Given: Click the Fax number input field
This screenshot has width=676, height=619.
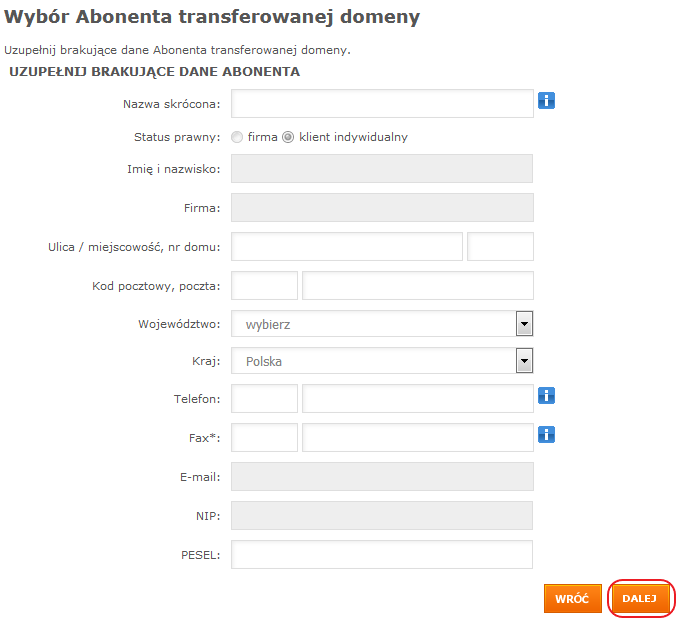Looking at the screenshot, I should click(418, 438).
